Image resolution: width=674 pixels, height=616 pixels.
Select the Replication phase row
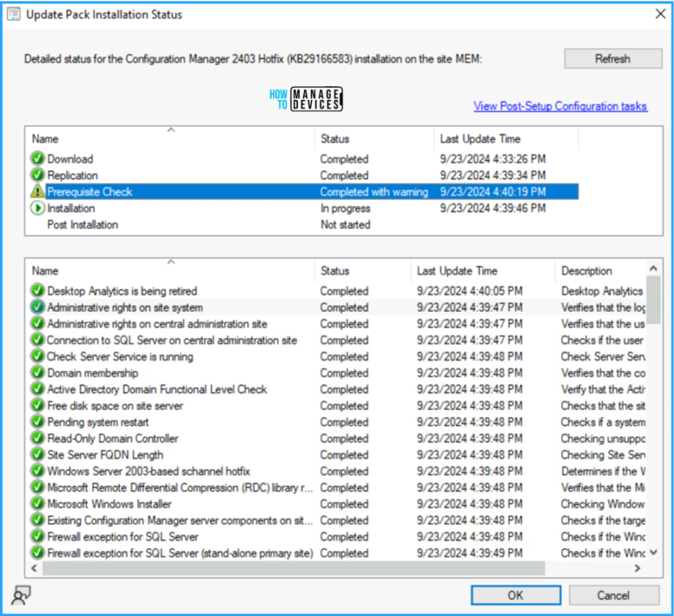pyautogui.click(x=304, y=175)
